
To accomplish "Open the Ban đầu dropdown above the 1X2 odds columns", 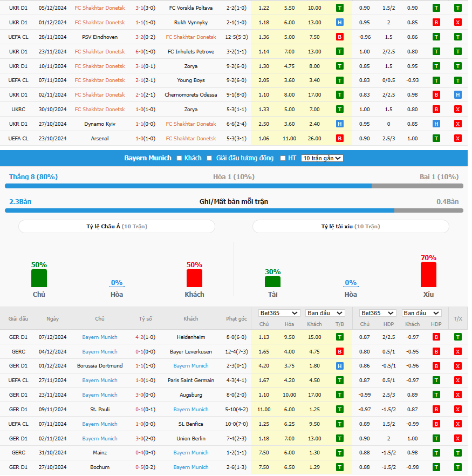I will 325,313.
